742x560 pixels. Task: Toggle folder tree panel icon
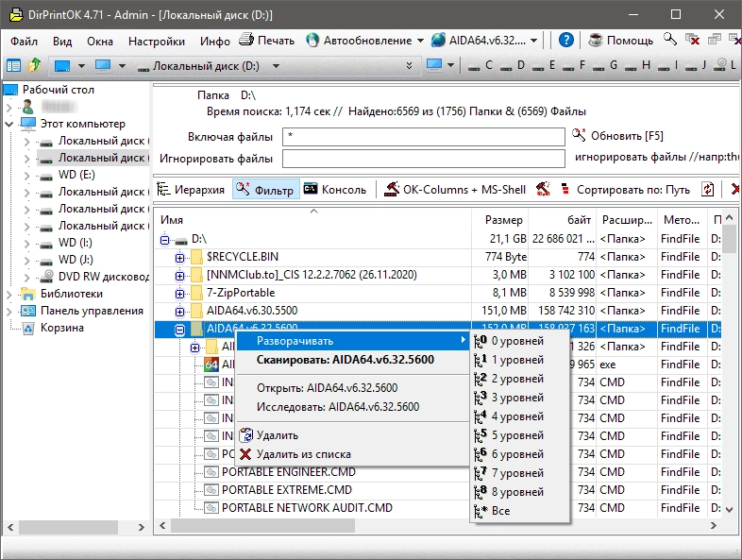(x=13, y=65)
